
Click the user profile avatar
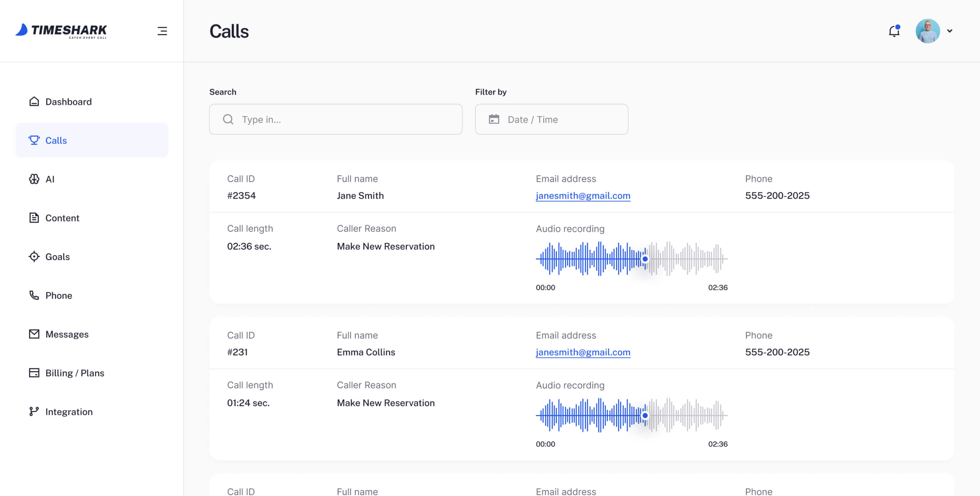[x=927, y=31]
